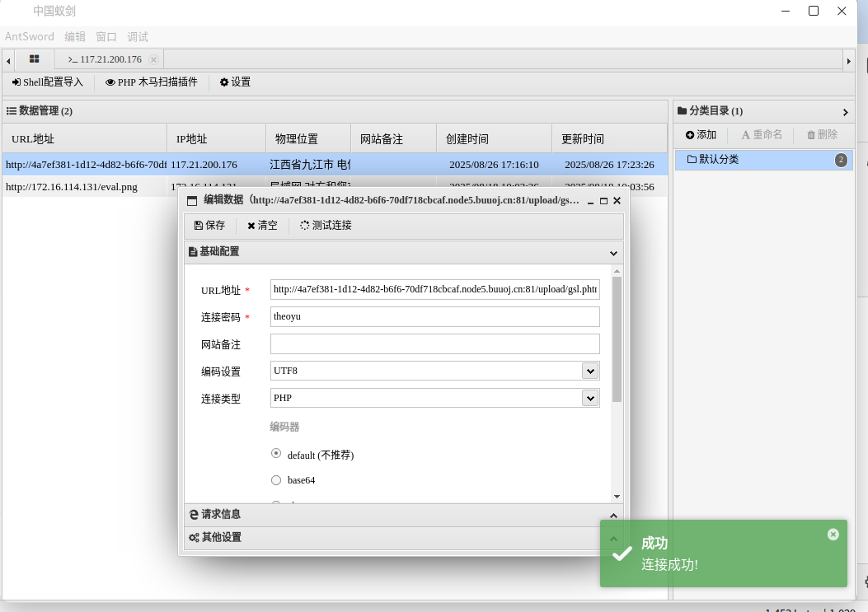
Task: Click dialog scrollbar up arrow
Action: coord(617,271)
